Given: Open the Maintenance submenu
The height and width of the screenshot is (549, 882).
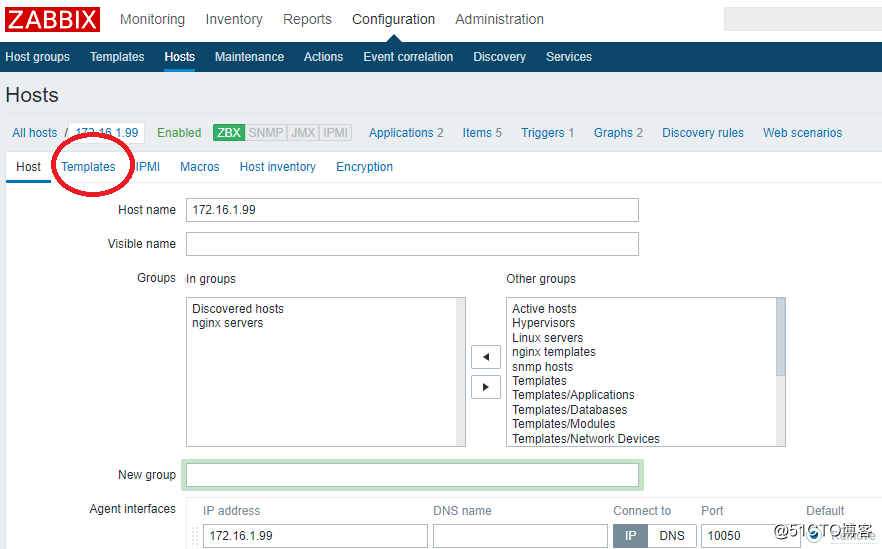Looking at the screenshot, I should (x=249, y=57).
